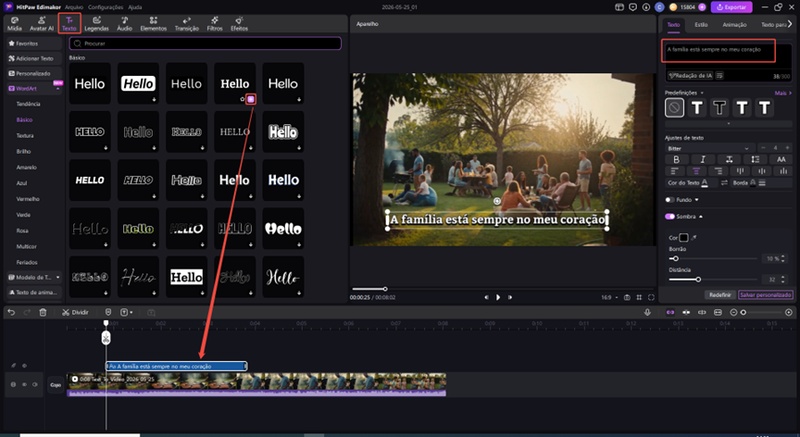Open the Bitter font dropdown
The width and height of the screenshot is (800, 437).
coord(709,148)
